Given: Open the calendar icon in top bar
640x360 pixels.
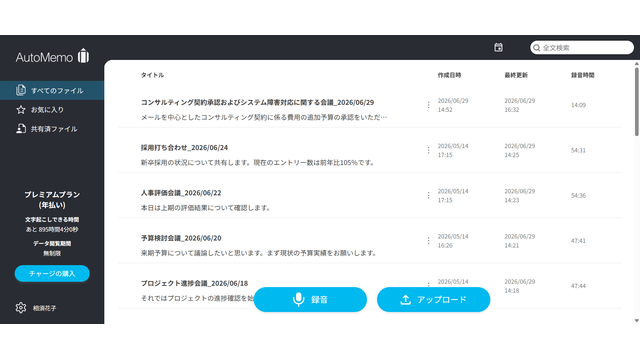Looking at the screenshot, I should 498,47.
